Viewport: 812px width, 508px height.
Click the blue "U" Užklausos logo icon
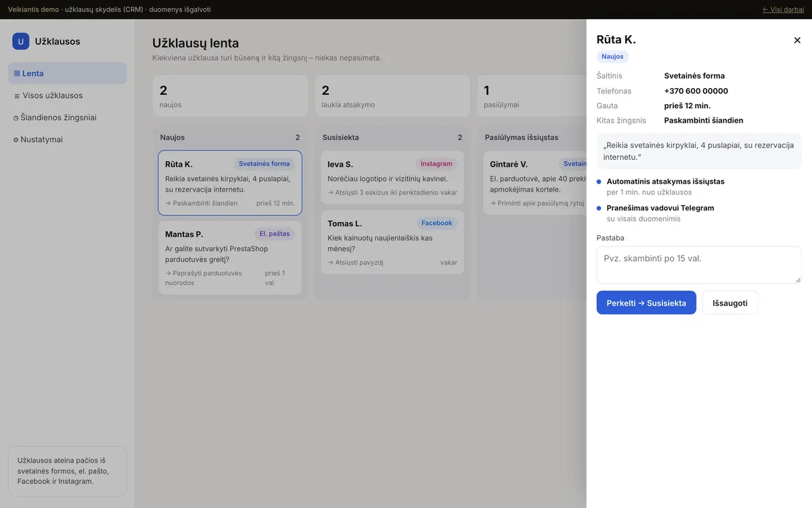21,41
